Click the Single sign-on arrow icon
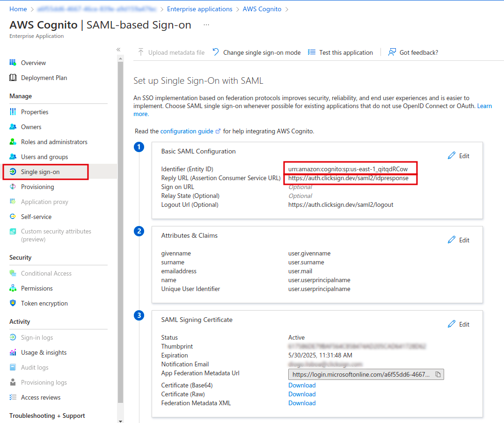This screenshot has width=504, height=423. (13, 172)
